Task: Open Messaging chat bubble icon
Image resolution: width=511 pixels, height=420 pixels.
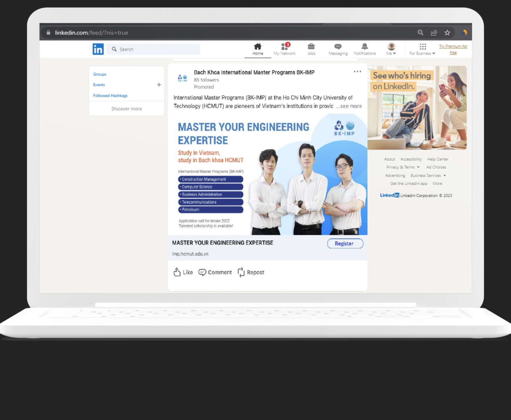Action: pyautogui.click(x=338, y=47)
